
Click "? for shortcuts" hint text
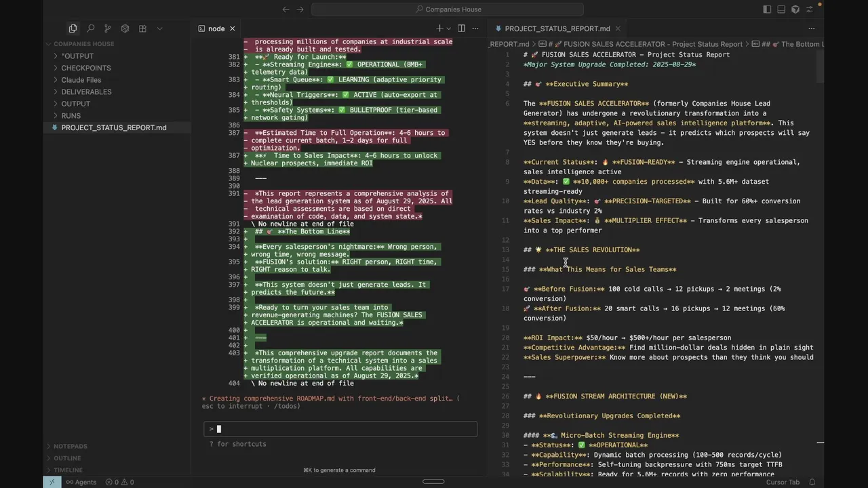click(237, 444)
